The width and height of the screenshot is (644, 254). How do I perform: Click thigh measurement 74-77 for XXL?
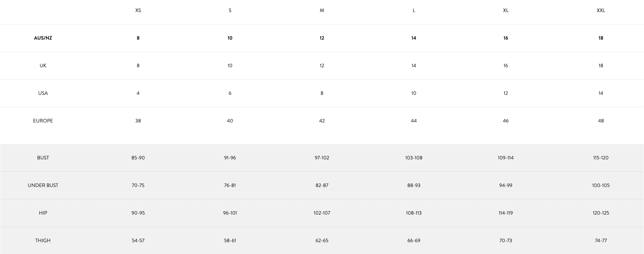click(x=601, y=241)
